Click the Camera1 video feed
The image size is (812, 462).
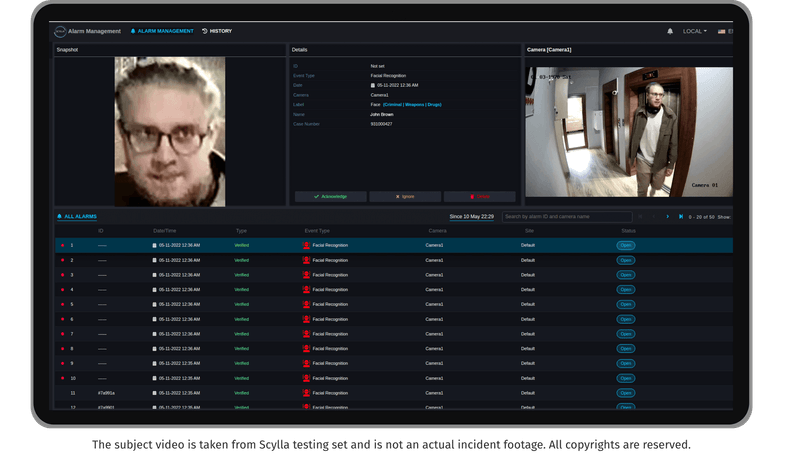coord(629,132)
